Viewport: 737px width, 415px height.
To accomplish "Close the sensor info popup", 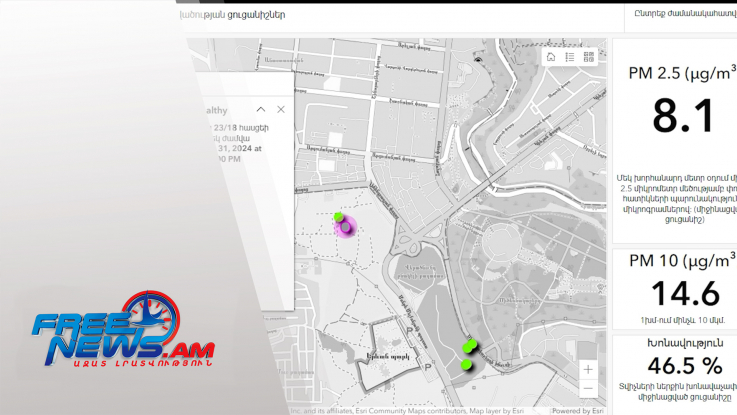I will (281, 110).
